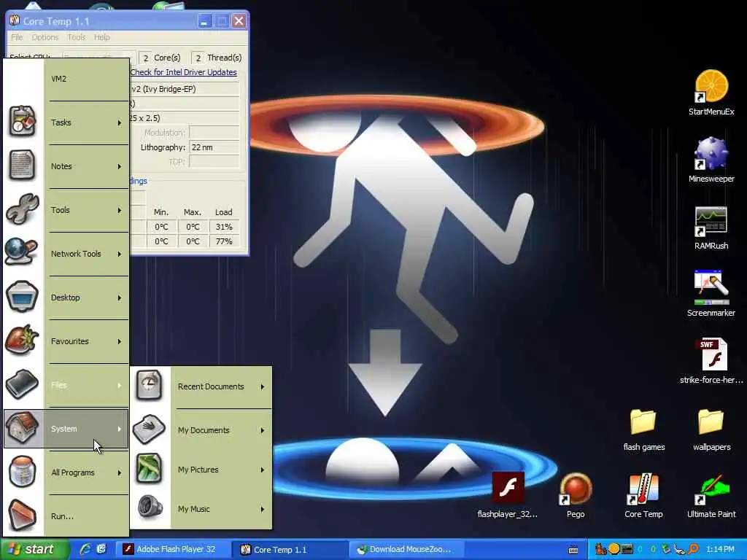The height and width of the screenshot is (560, 747).
Task: Click the keyboard icon on taskbar
Action: pos(573,550)
